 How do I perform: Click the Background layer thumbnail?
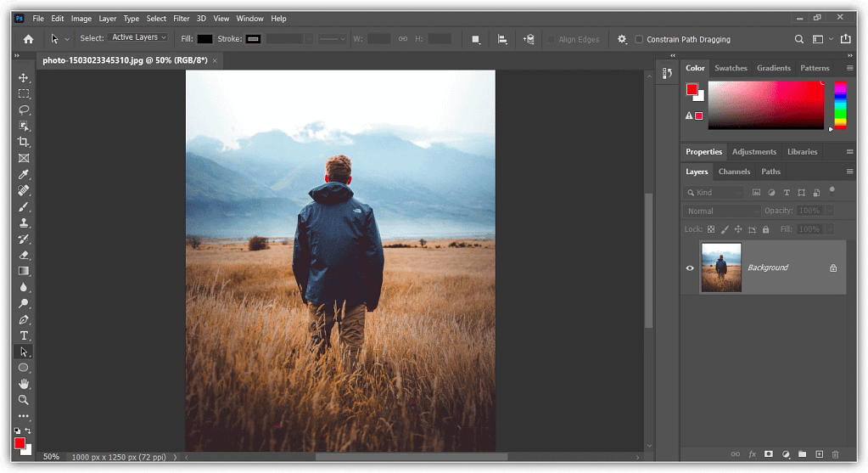721,267
